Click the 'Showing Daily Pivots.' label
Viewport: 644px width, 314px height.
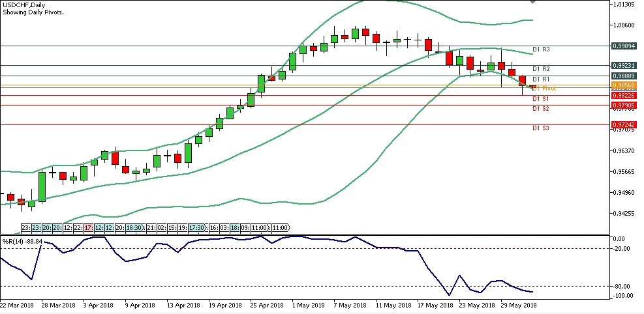[33, 12]
